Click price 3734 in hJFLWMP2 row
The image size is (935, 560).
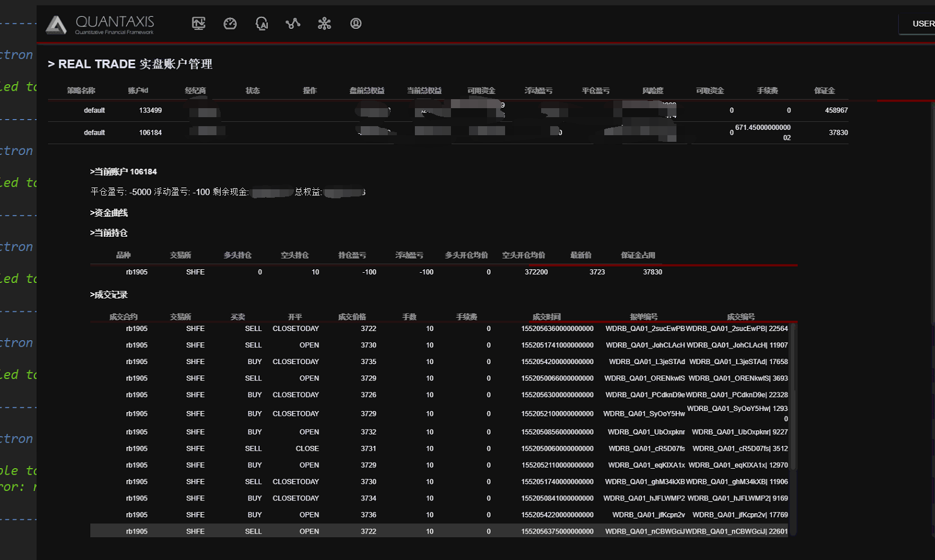click(369, 498)
